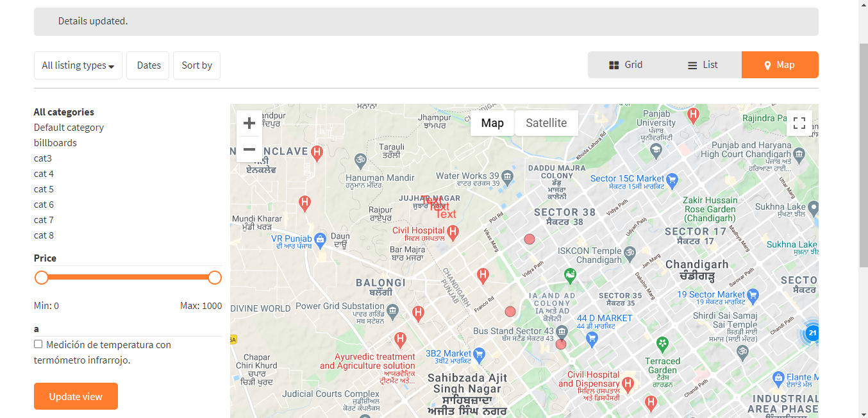Switch to List view
Screen dimensions: 868x418
click(703, 65)
